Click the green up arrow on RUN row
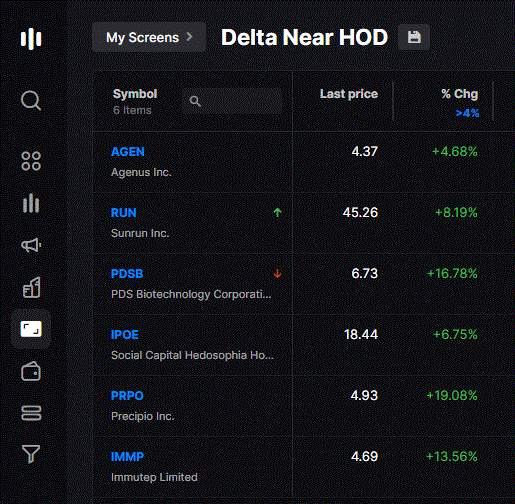Viewport: 515px width, 504px height. coord(277,212)
